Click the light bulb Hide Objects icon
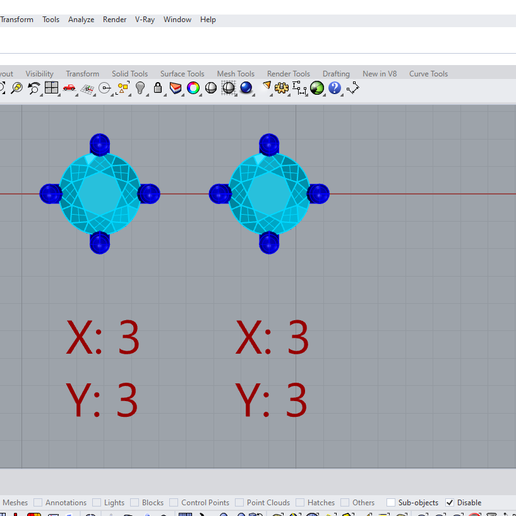This screenshot has height=516, width=516. click(x=140, y=88)
